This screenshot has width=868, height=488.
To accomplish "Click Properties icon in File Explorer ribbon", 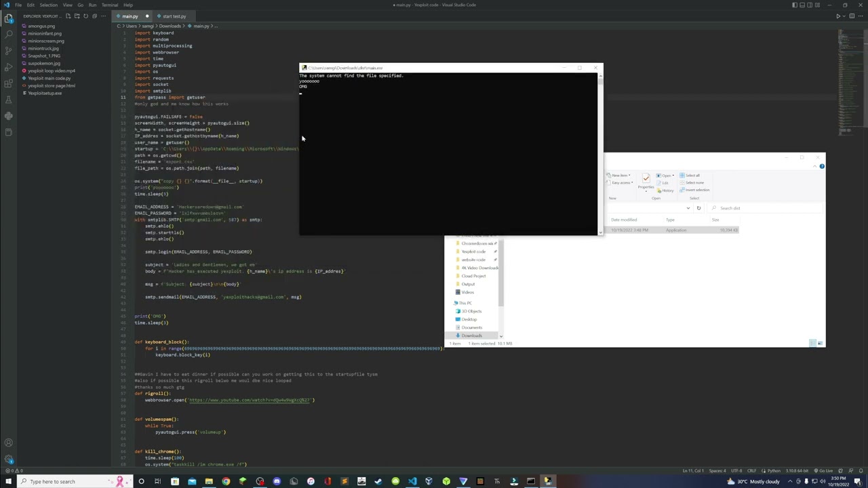I will [646, 180].
